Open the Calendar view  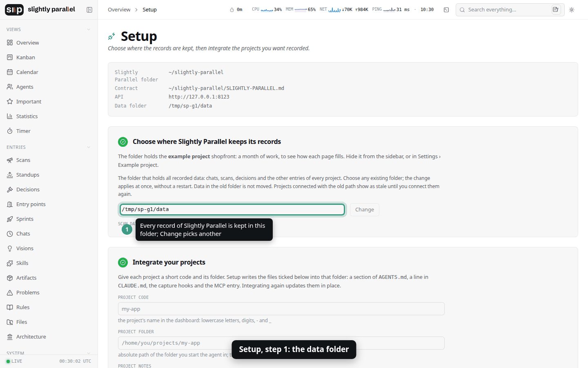[x=49, y=72]
